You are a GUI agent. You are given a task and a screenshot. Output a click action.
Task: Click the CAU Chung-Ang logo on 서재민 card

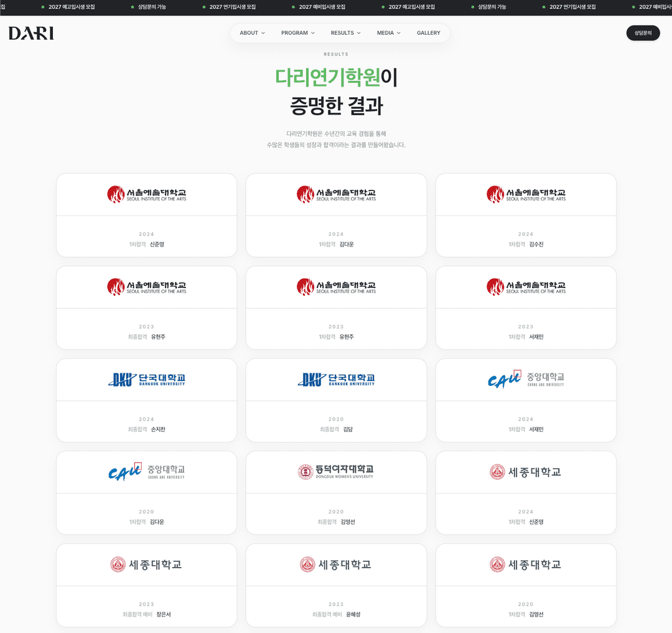pos(526,379)
